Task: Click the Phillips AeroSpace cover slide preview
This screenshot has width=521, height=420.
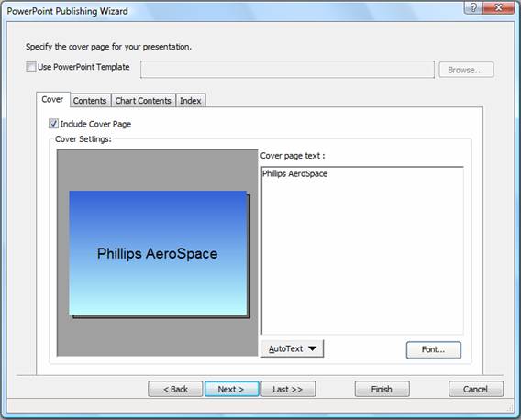Action: [x=158, y=253]
